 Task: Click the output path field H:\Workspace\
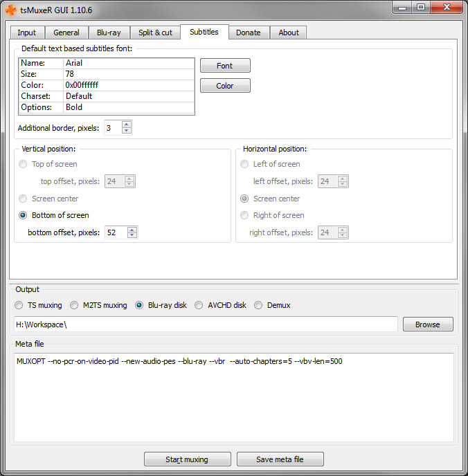[x=206, y=324]
